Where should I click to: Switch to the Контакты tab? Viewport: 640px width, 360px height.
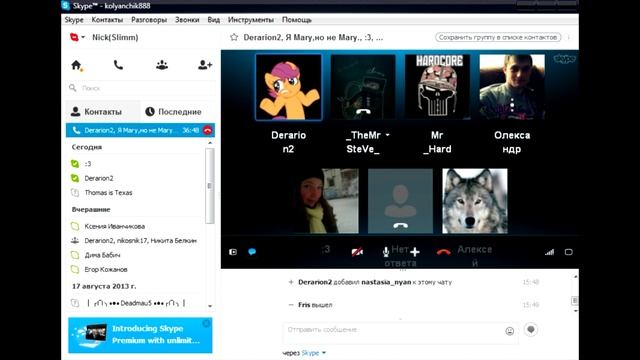(x=103, y=111)
